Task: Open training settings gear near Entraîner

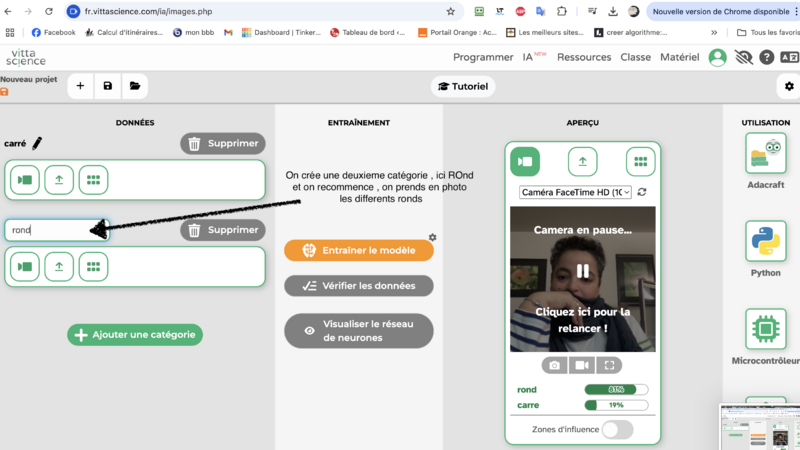Action: click(x=433, y=237)
